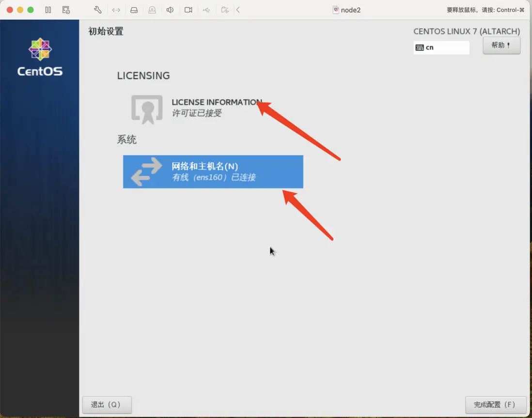Image resolution: width=532 pixels, height=418 pixels.
Task: Open the snapshot icon in toolbar
Action: click(66, 10)
